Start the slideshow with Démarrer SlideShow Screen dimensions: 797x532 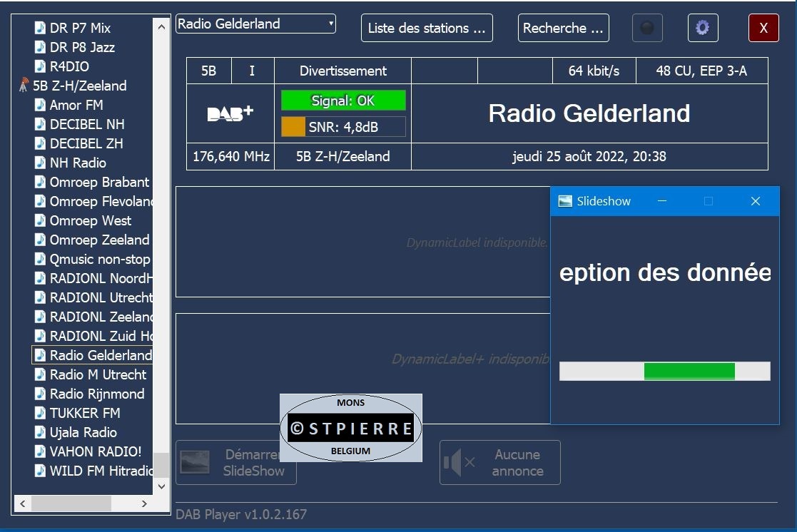click(x=236, y=462)
